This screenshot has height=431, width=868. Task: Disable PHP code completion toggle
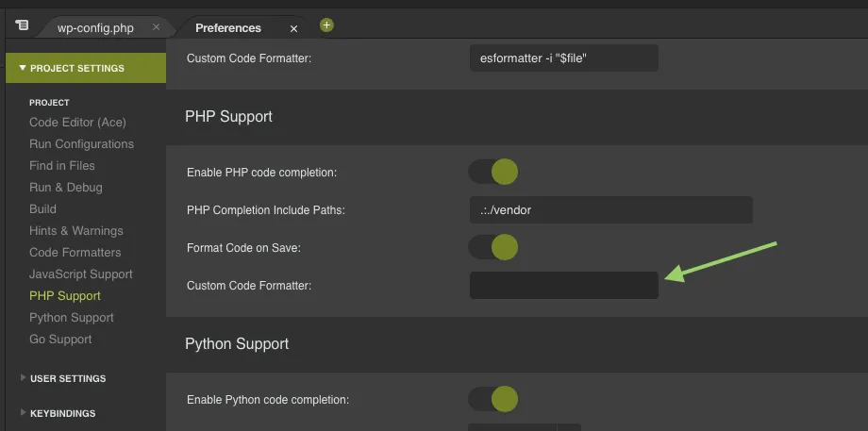(493, 172)
